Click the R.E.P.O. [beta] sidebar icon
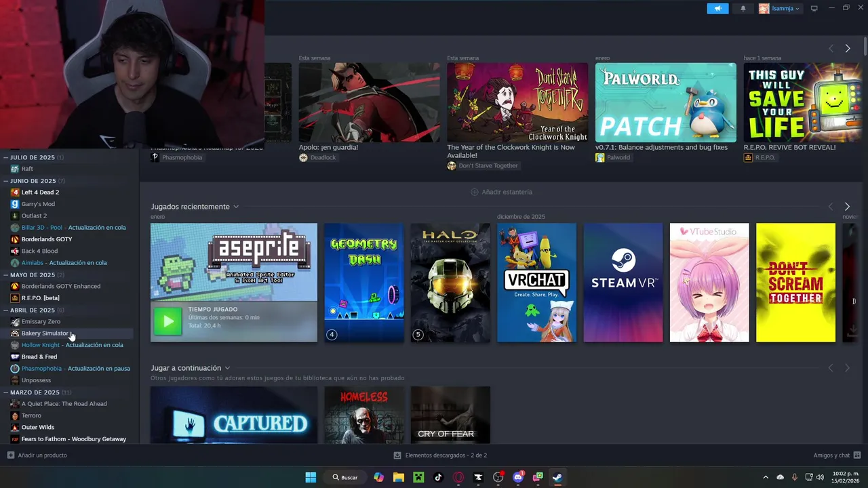868x488 pixels. point(15,298)
